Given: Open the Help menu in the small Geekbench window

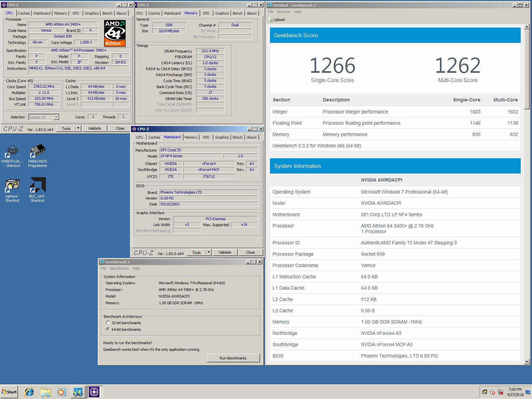Looking at the screenshot, I should (x=136, y=268).
